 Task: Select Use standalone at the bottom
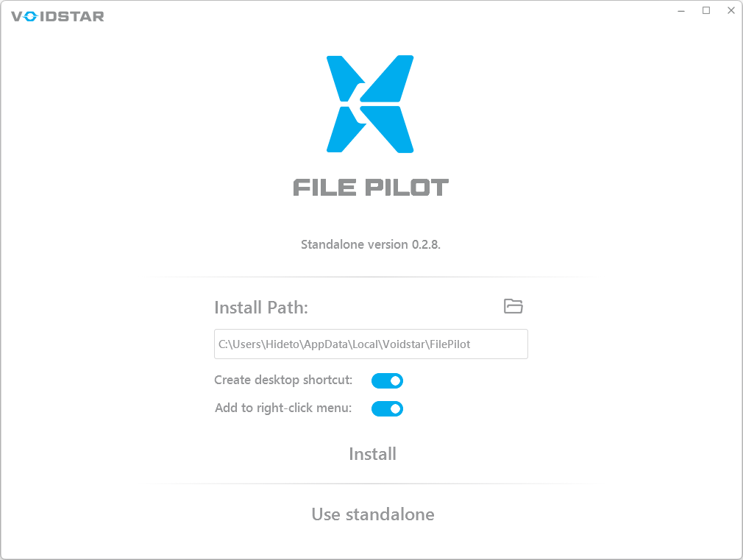point(372,514)
